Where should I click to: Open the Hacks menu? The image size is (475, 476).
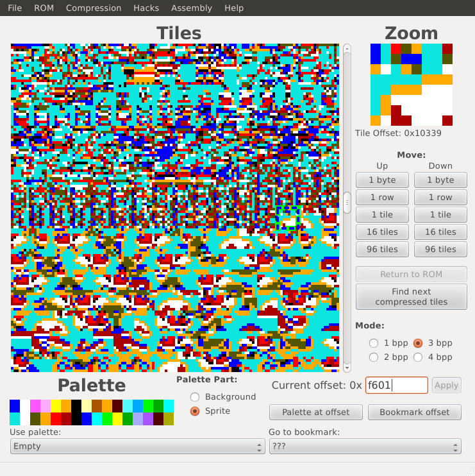pyautogui.click(x=146, y=8)
